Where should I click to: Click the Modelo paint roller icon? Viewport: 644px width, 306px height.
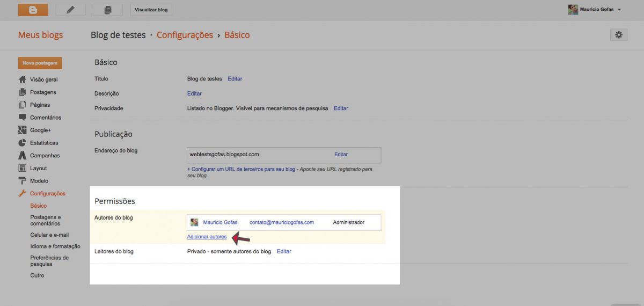(x=23, y=181)
